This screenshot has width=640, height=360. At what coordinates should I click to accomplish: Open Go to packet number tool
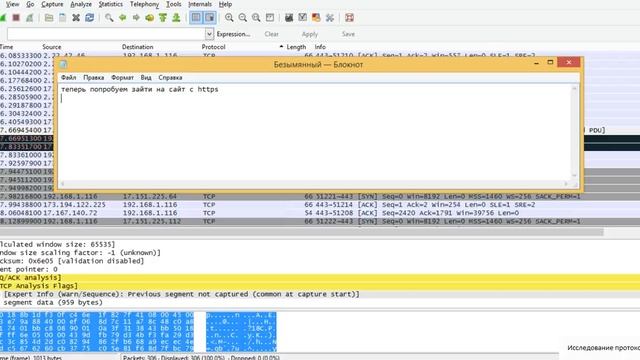pyautogui.click(x=149, y=18)
